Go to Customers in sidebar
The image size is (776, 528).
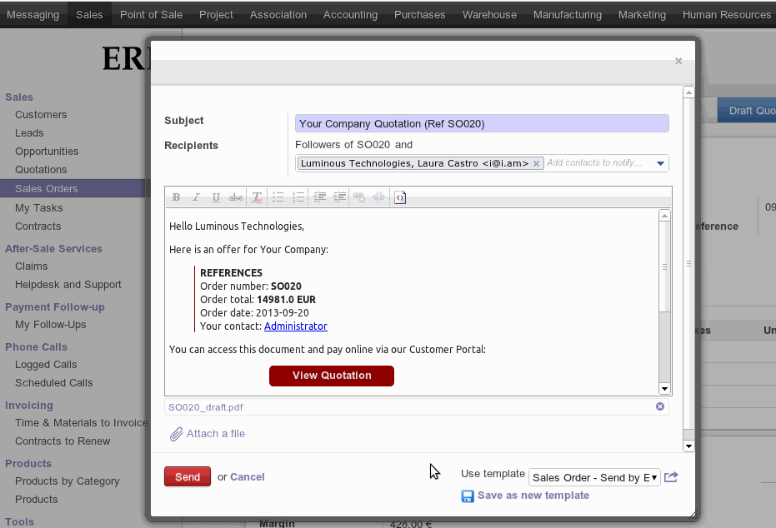pyautogui.click(x=41, y=115)
